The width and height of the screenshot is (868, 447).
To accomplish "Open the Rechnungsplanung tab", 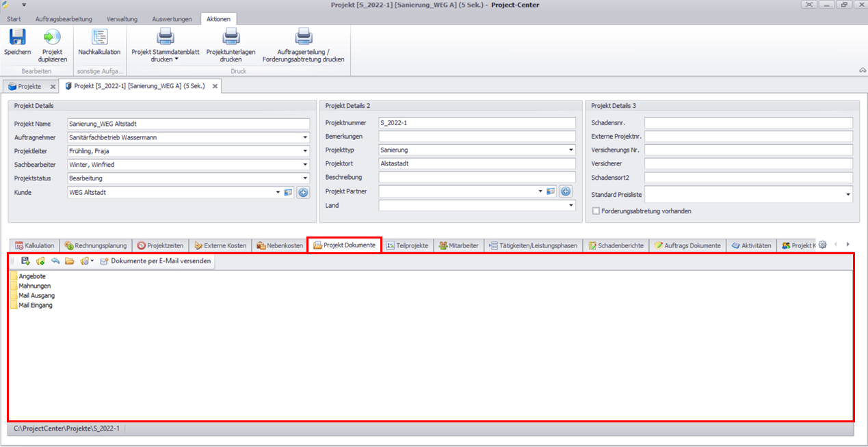I will coord(96,245).
